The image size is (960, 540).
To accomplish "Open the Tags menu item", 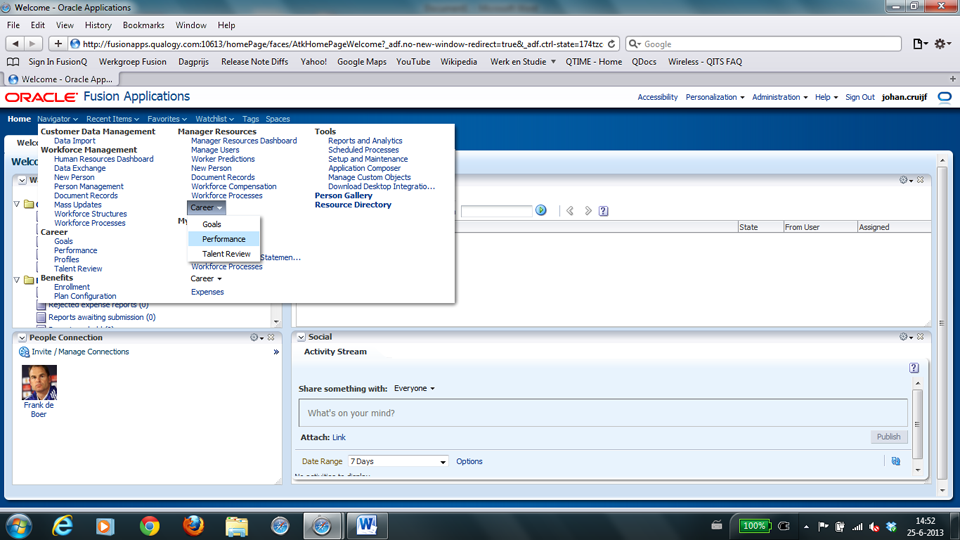I will click(x=250, y=119).
